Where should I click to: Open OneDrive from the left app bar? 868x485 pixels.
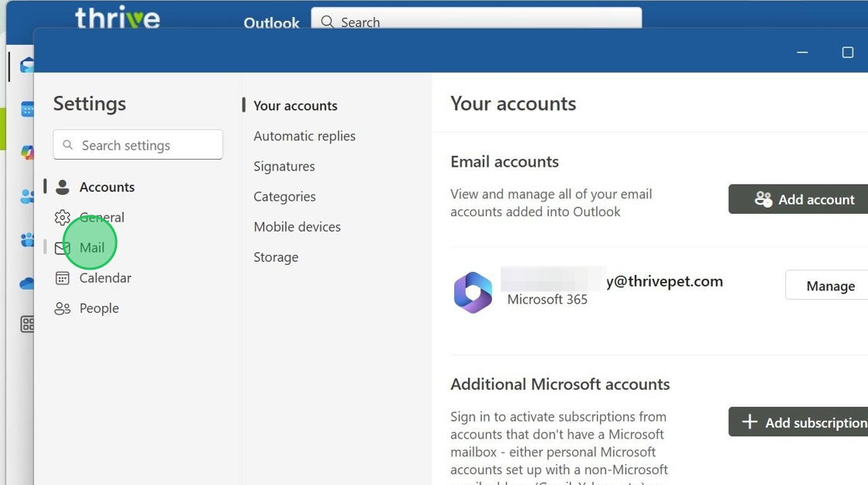pyautogui.click(x=27, y=284)
